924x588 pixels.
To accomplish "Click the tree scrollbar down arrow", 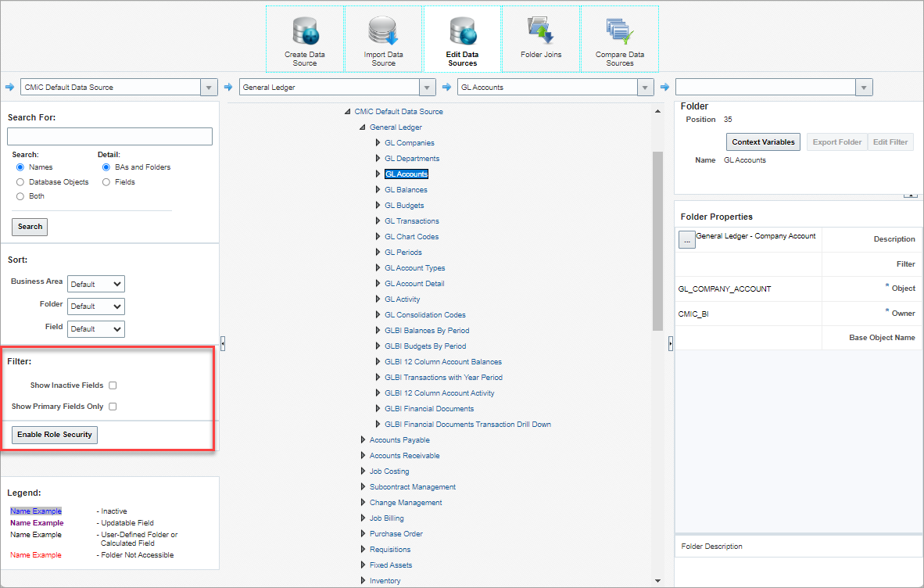I will [657, 581].
